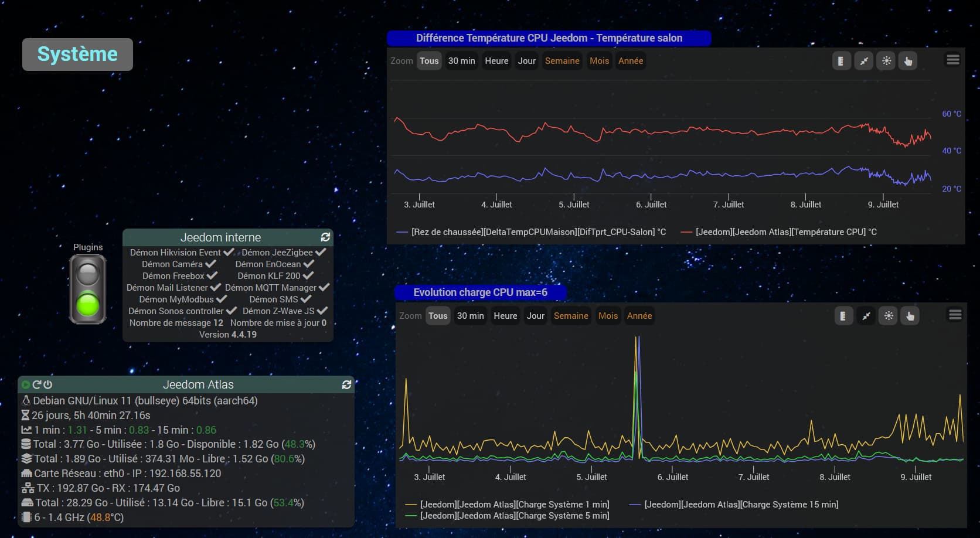The image size is (980, 538).
Task: Click the reboot icon on Jeedom Atlas header
Action: coord(37,384)
